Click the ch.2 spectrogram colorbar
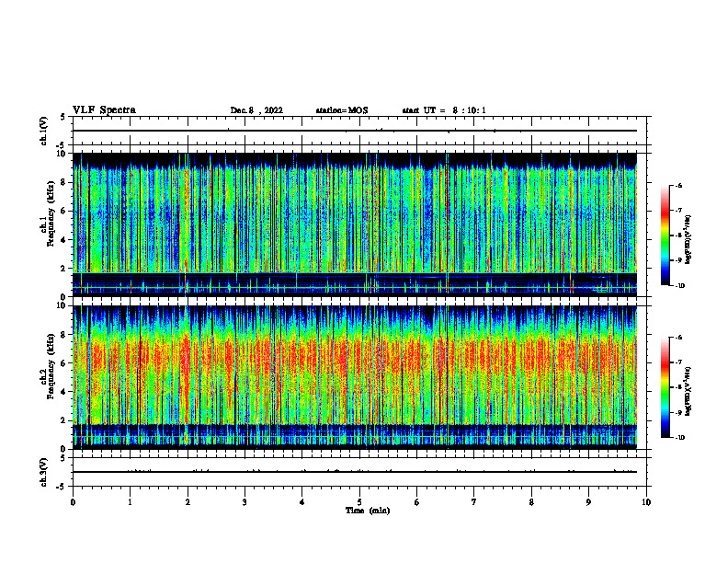This screenshot has height=563, width=728. [665, 387]
